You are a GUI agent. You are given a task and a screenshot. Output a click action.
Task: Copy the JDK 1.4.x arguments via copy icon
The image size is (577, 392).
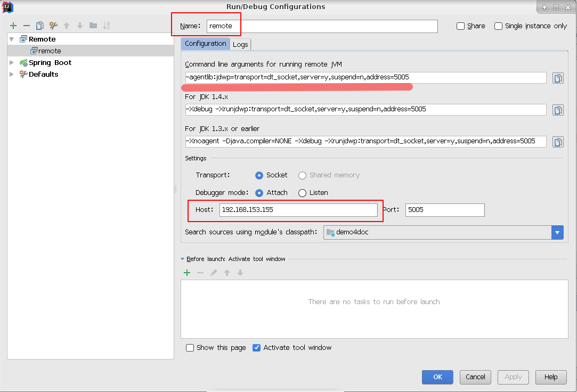(x=558, y=110)
